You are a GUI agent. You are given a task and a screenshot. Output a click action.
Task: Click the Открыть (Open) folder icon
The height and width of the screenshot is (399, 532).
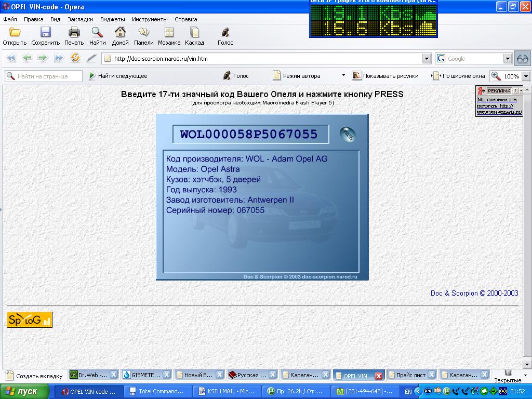pyautogui.click(x=15, y=32)
